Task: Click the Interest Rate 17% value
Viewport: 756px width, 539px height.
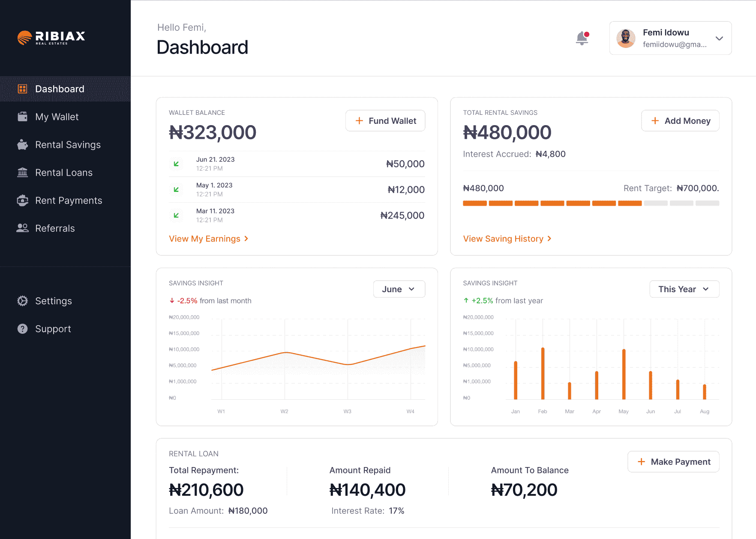Action: [396, 511]
